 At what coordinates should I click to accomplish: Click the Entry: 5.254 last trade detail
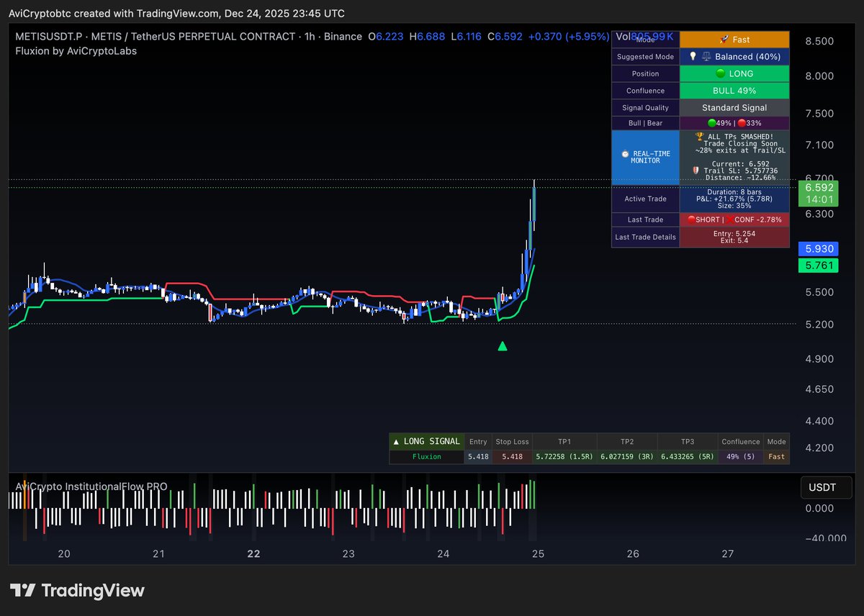tap(734, 233)
